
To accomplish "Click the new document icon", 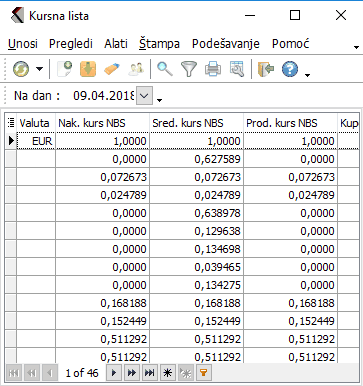I will coord(64,69).
